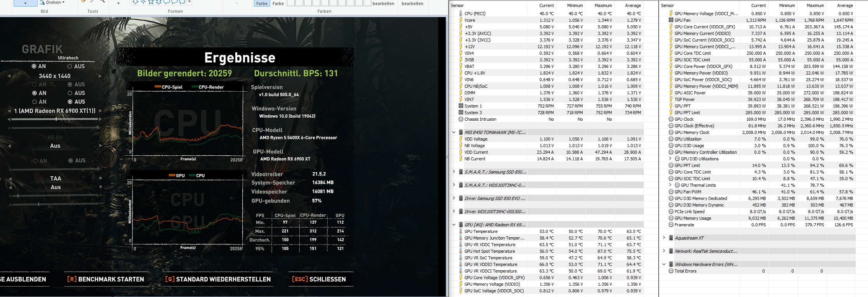Click the GPU Clock circle icon
Viewport: 868px width, 297px height.
point(671,119)
